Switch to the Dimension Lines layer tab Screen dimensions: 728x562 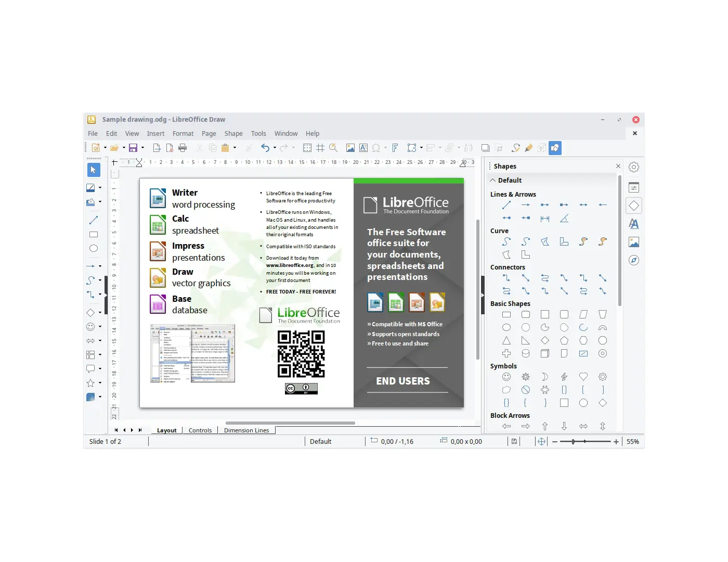coord(246,430)
